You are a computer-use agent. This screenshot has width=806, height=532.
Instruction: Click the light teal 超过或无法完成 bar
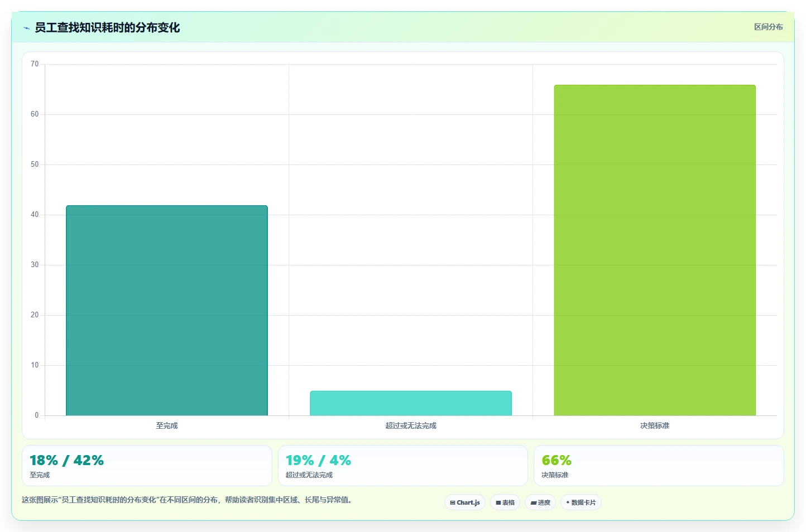(411, 403)
